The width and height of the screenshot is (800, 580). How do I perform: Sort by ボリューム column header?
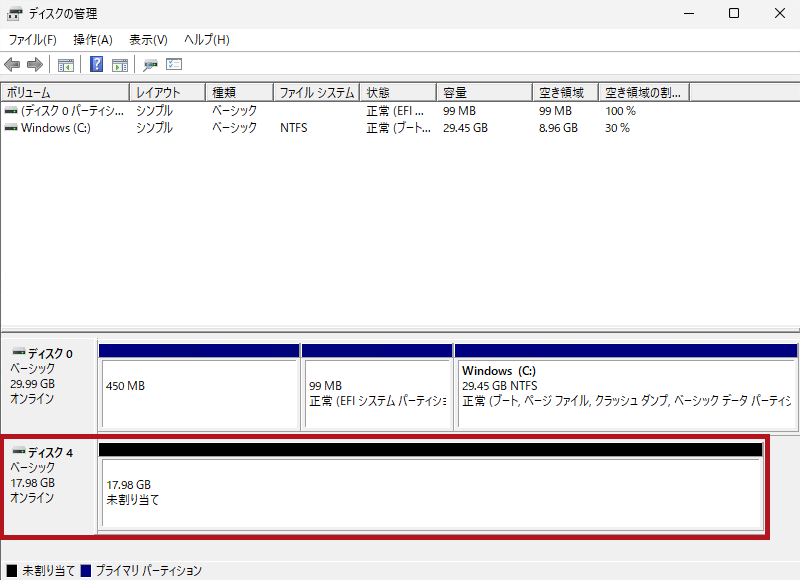coord(64,92)
